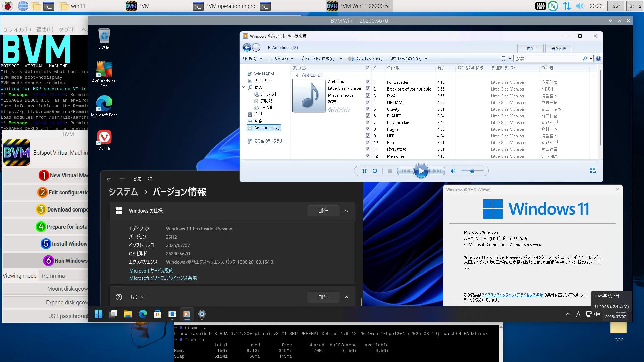This screenshot has width=644, height=362.
Task: Uncheck track 6 PLANET checkbox
Action: click(x=368, y=116)
